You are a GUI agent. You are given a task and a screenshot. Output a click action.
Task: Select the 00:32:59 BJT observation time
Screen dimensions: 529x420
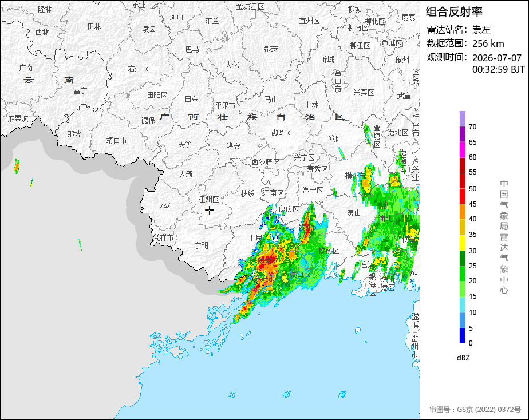click(x=498, y=69)
